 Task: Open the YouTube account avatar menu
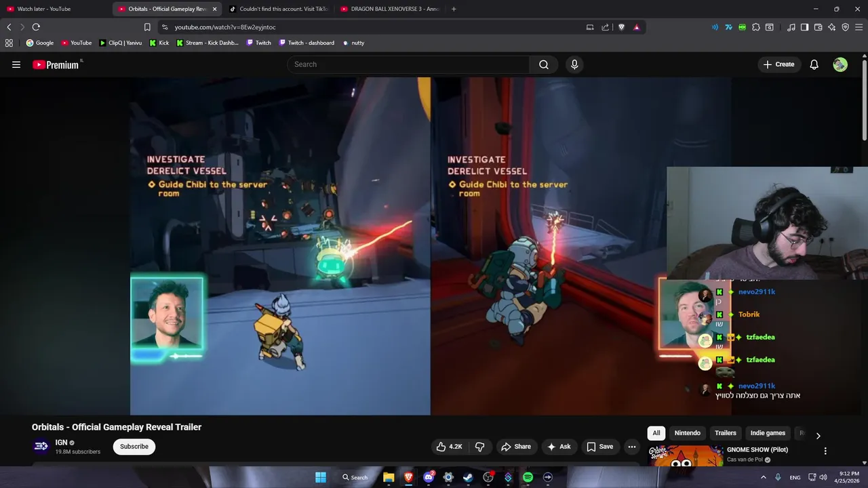pyautogui.click(x=840, y=64)
